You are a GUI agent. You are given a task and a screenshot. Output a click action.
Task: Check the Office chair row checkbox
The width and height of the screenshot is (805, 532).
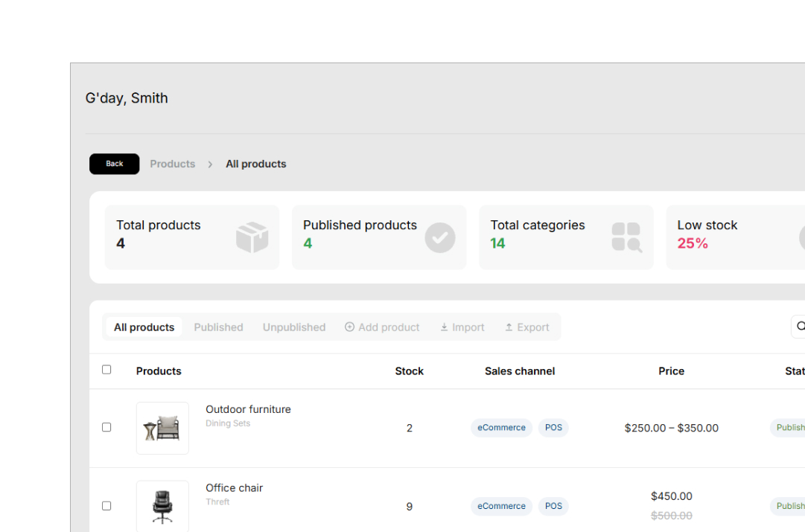tap(106, 505)
